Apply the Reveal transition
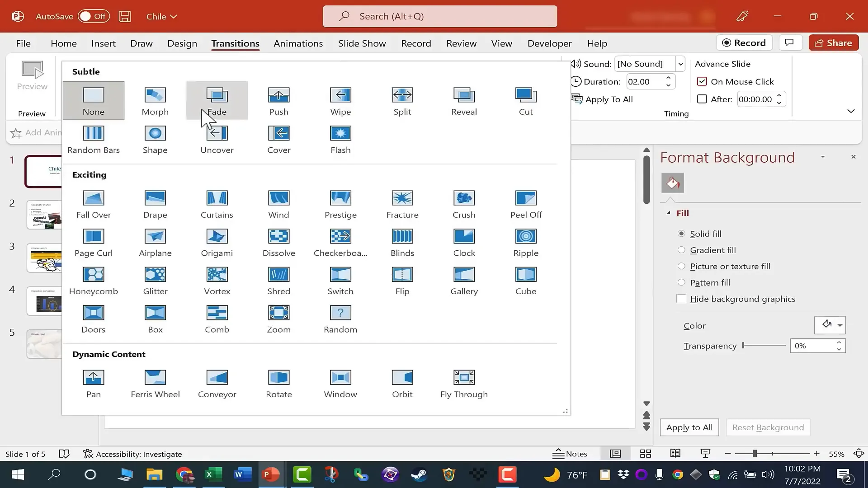 point(464,101)
